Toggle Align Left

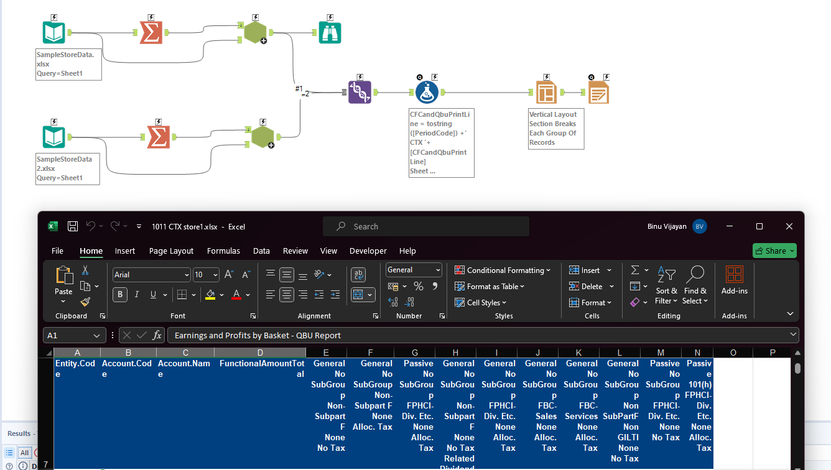click(270, 295)
